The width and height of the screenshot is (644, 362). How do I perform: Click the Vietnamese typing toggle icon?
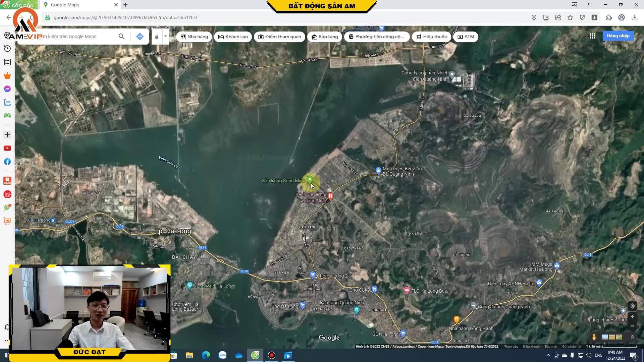pos(157,37)
